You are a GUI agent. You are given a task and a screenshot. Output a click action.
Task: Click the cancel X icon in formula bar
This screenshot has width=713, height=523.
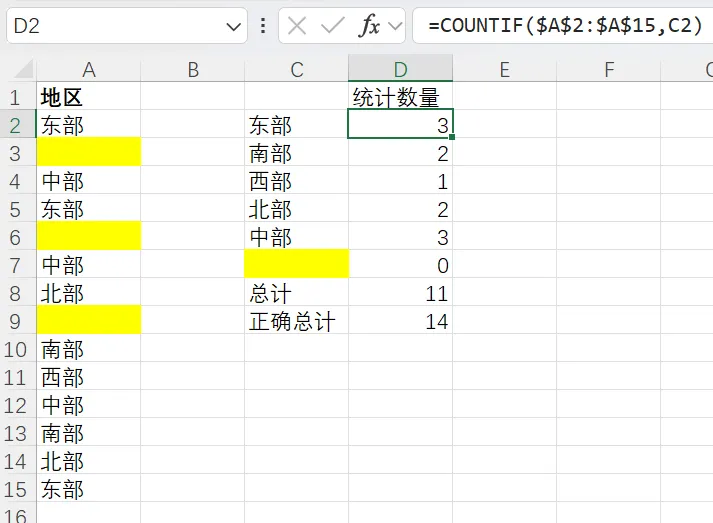(x=297, y=26)
